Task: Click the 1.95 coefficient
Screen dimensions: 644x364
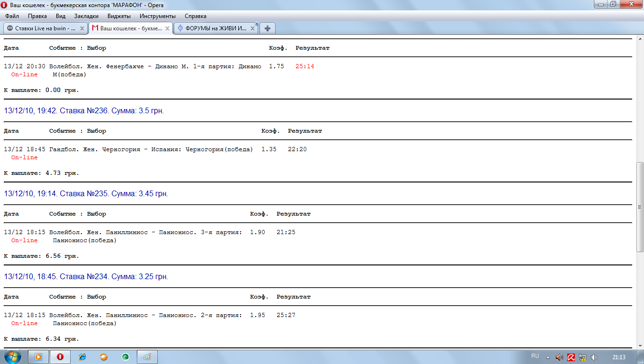Action: click(x=258, y=315)
